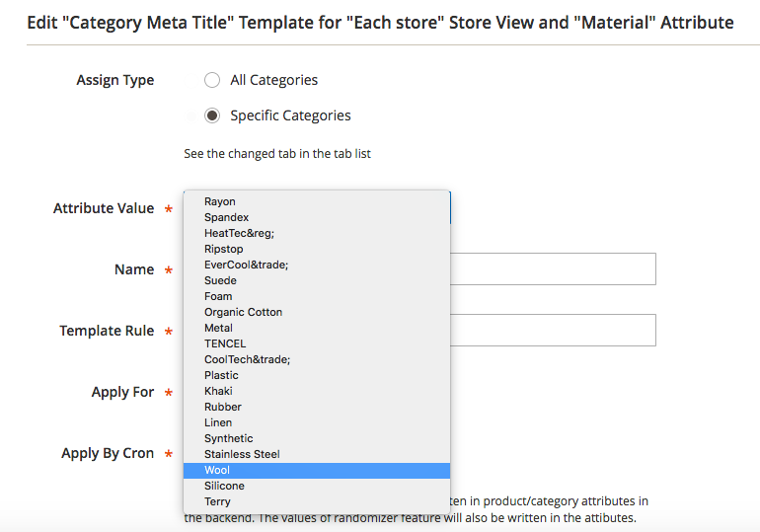The image size is (760, 532).
Task: Pick Stainless Steel from the list
Action: (x=242, y=454)
